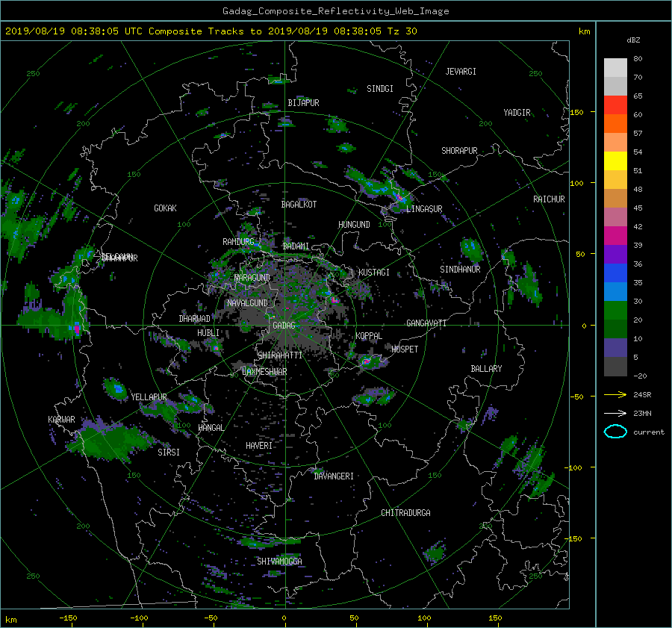This screenshot has height=628, width=672.
Task: Click the NAVALGUND city label
Action: coord(247,303)
